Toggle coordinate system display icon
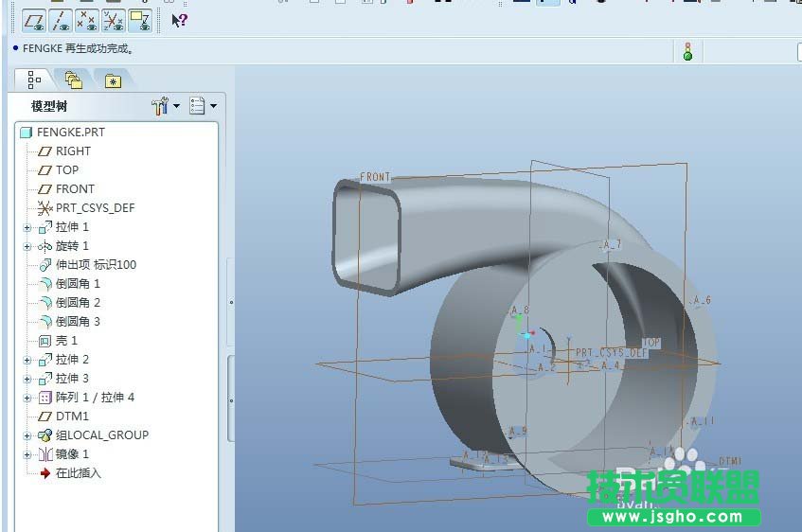The image size is (802, 532). (x=114, y=21)
